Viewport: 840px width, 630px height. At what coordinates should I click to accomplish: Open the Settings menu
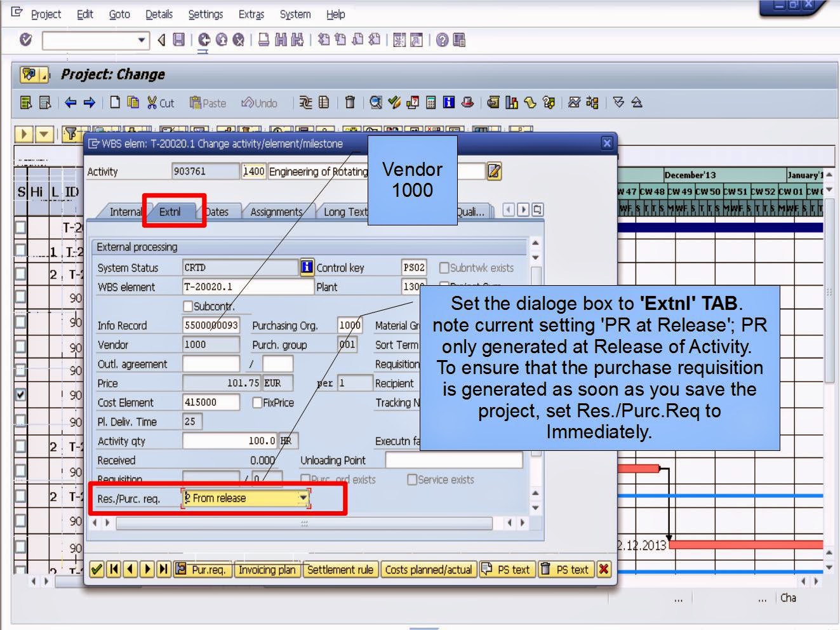[x=205, y=14]
